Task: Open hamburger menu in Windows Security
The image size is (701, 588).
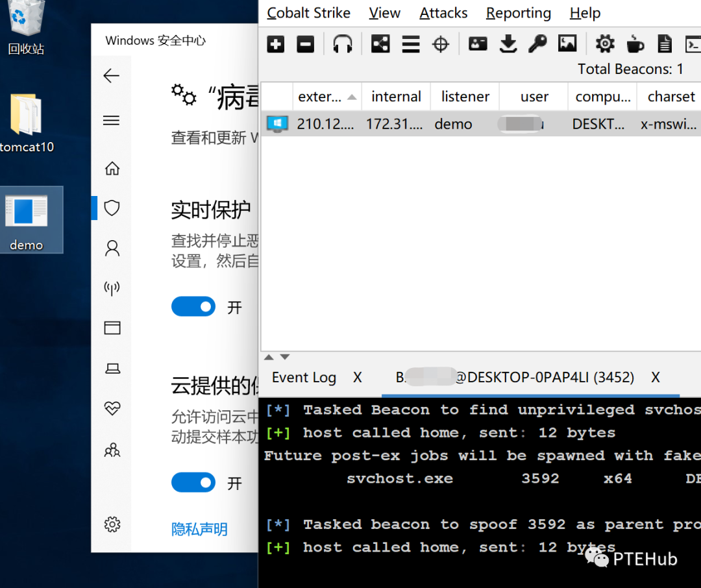Action: pos(112,120)
